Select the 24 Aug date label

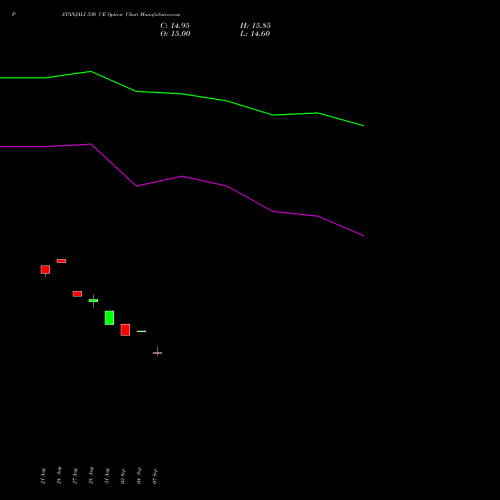tap(59, 475)
